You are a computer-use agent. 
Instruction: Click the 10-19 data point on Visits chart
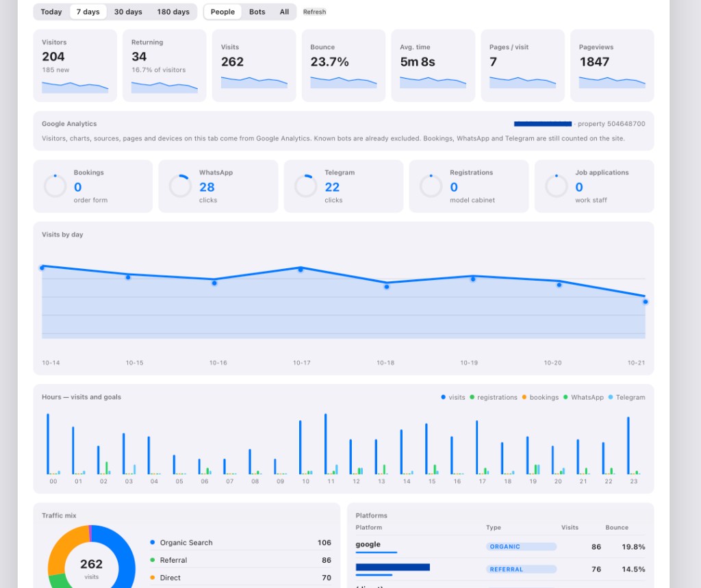point(473,279)
